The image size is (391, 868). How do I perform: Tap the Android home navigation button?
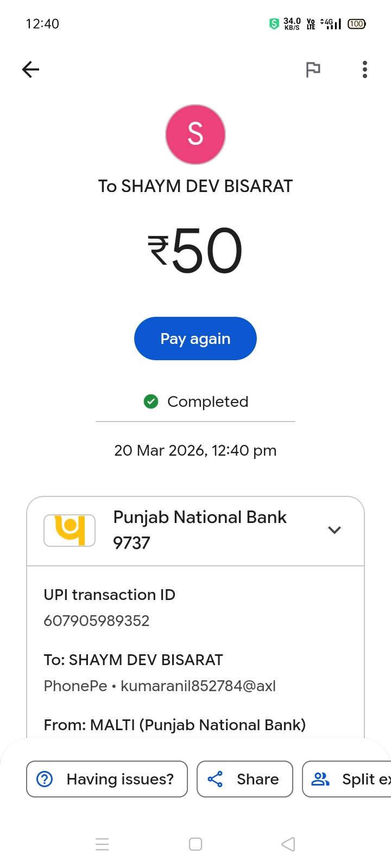click(x=195, y=844)
